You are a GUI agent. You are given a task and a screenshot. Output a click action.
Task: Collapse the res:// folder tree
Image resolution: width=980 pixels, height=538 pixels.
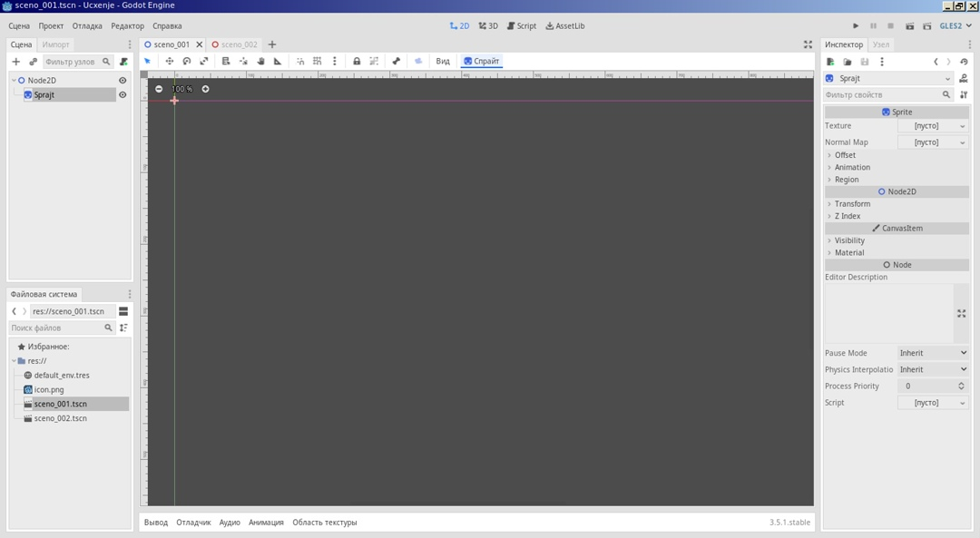pyautogui.click(x=14, y=361)
